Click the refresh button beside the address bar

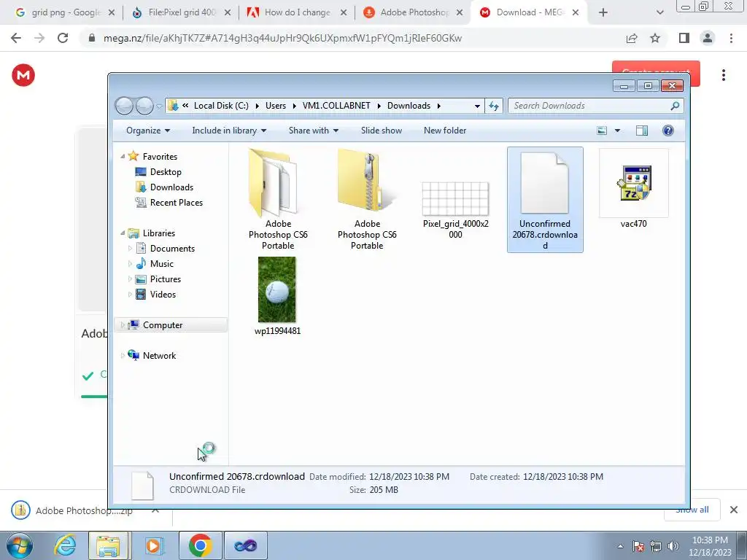tap(494, 106)
